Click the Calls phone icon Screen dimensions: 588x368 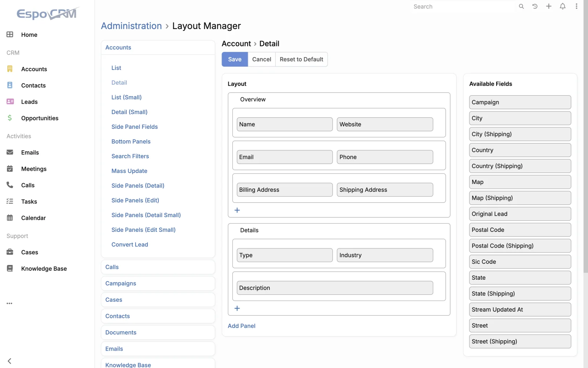pyautogui.click(x=10, y=185)
